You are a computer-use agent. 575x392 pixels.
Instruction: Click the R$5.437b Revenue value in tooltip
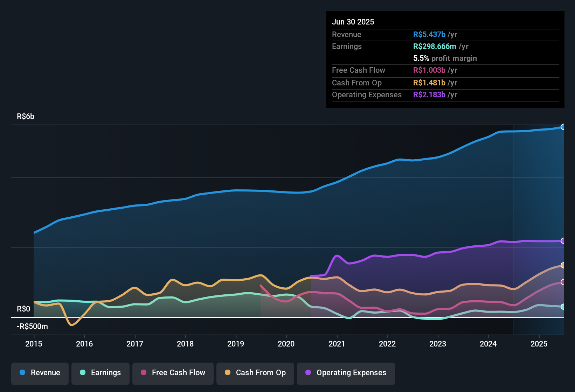pyautogui.click(x=429, y=34)
